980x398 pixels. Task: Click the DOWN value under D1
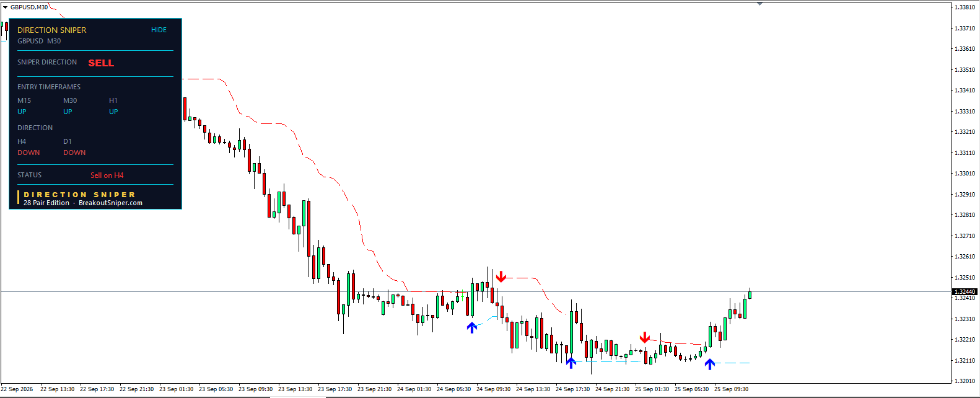tap(74, 153)
